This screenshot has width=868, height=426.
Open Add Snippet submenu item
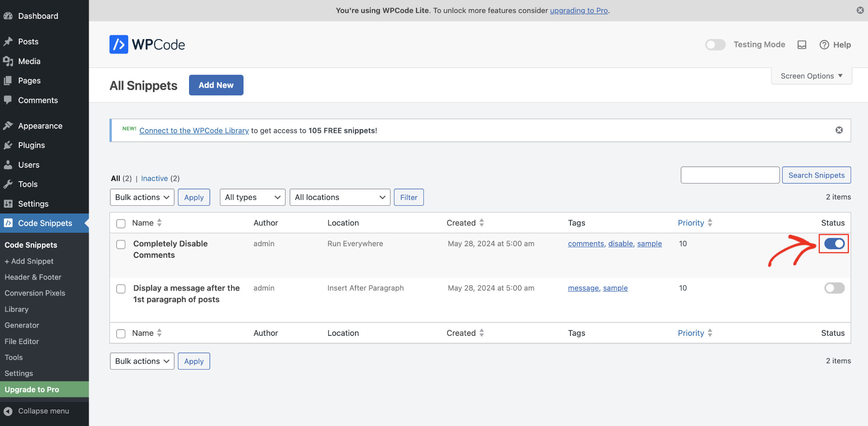tap(29, 261)
